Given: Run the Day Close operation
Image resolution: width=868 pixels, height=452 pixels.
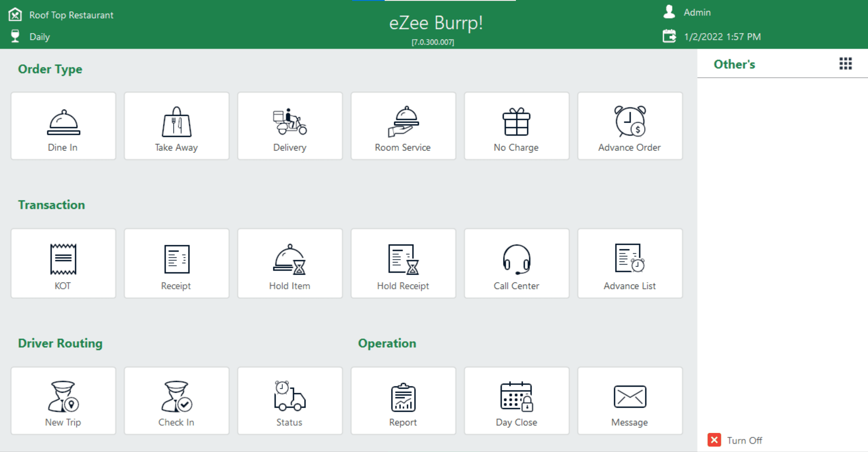Looking at the screenshot, I should point(517,401).
